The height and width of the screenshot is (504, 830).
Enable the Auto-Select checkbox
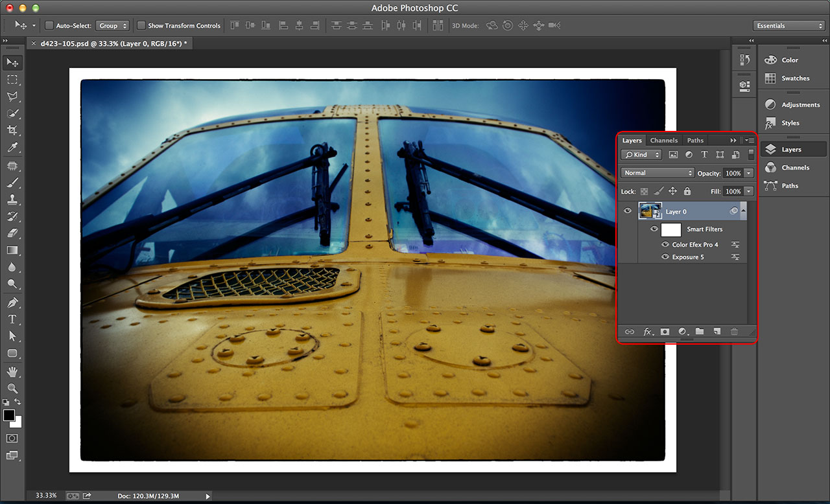tap(48, 25)
